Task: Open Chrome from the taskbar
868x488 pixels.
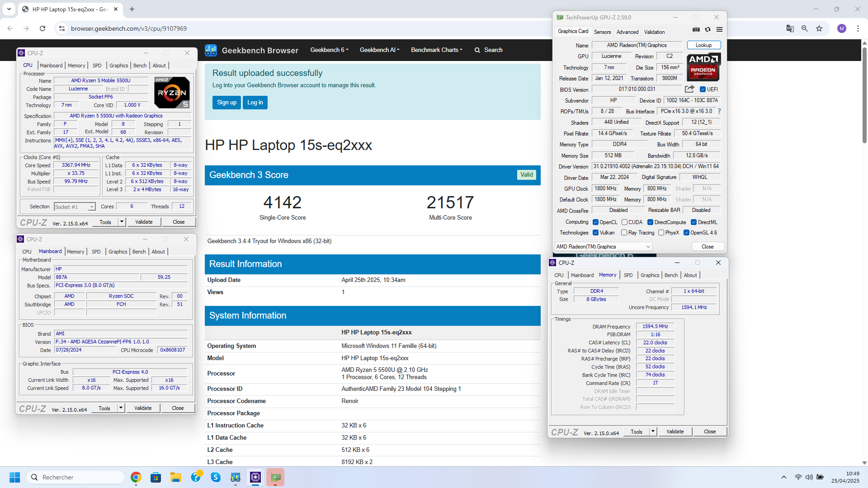Action: [136, 477]
